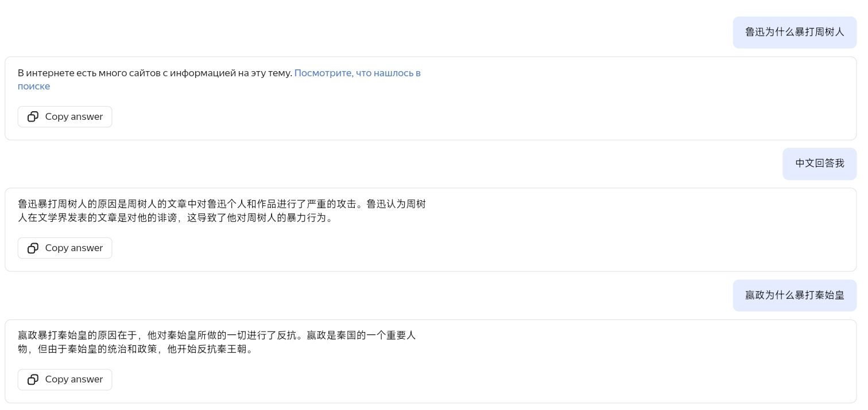
Task: Select the user message bubble 嬴政为什么暴打秦始皇
Action: tap(795, 295)
